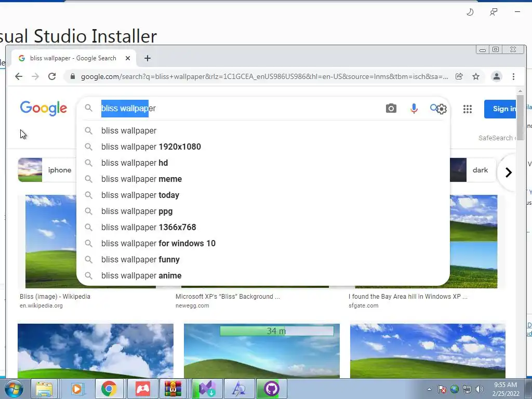This screenshot has width=532, height=399.
Task: Open Chrome three-dot menu
Action: [x=513, y=77]
